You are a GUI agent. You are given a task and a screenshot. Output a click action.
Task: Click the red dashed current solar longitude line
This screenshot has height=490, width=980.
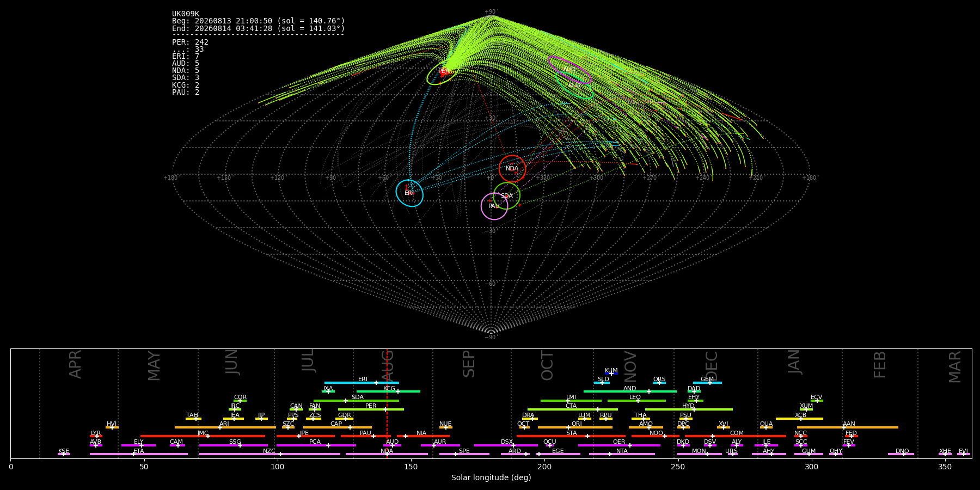coord(387,403)
